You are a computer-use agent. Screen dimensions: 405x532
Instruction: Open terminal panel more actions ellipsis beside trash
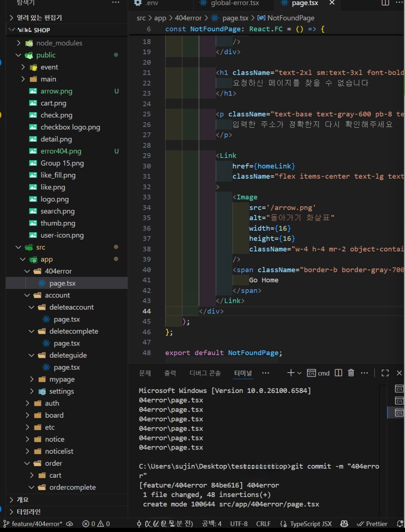tap(364, 373)
